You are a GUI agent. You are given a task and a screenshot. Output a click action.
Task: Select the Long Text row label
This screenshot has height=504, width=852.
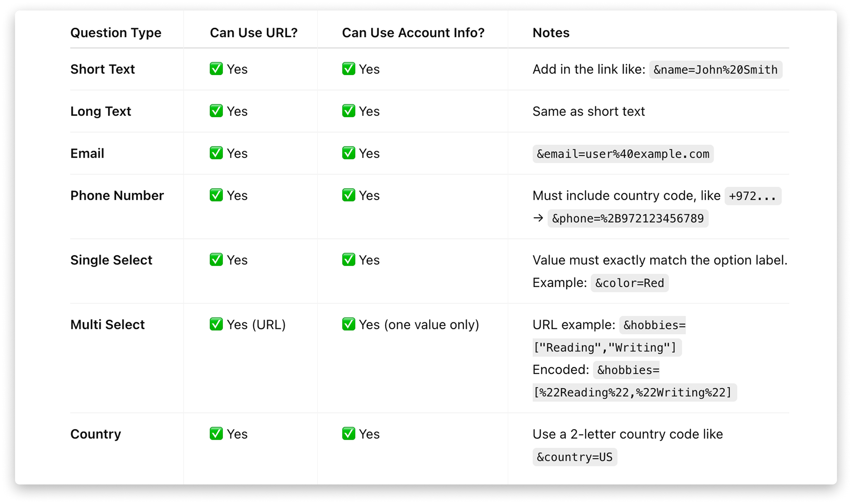[x=100, y=111]
